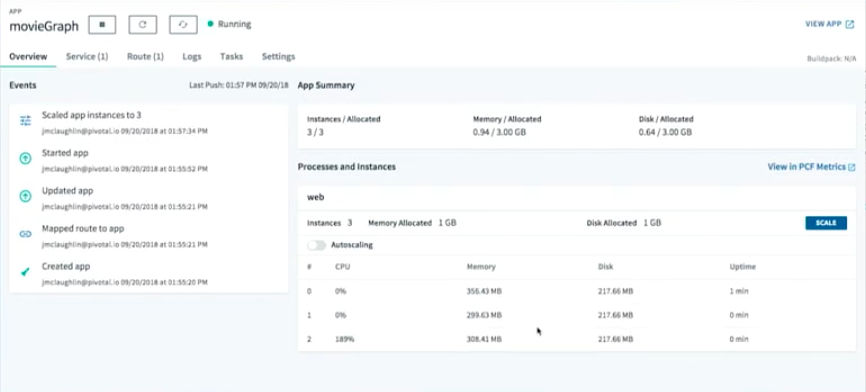
Task: Click the Updated app arrow icon
Action: coord(25,196)
